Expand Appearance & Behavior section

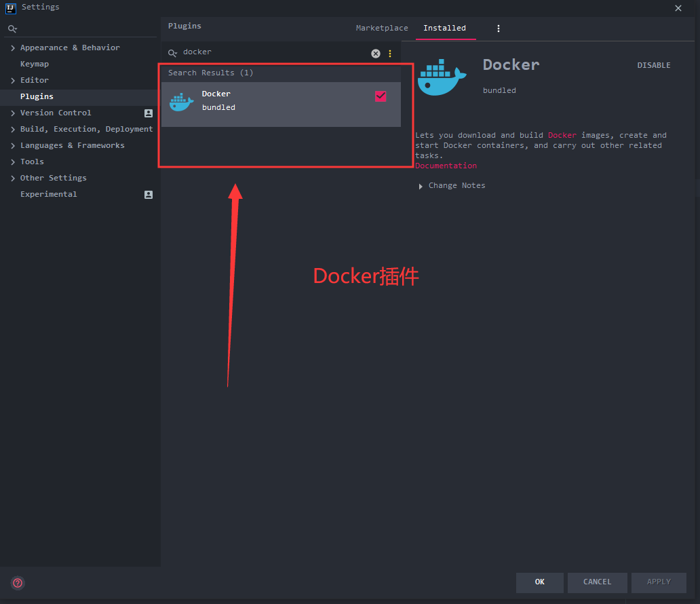tap(13, 48)
